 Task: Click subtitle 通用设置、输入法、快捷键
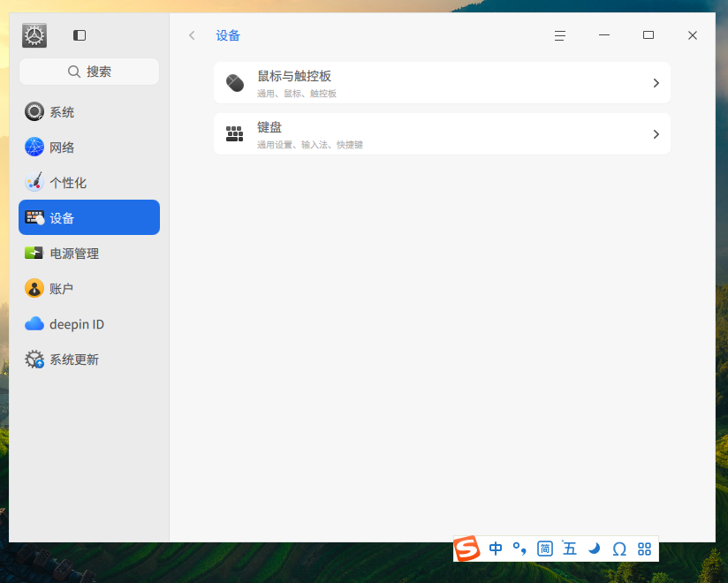[310, 145]
